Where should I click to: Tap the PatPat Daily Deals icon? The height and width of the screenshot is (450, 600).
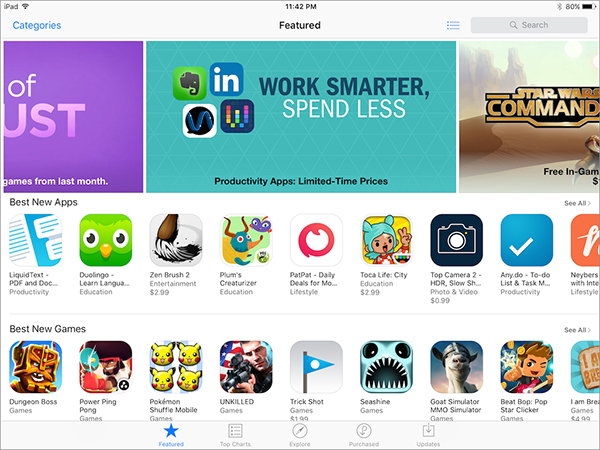(316, 240)
